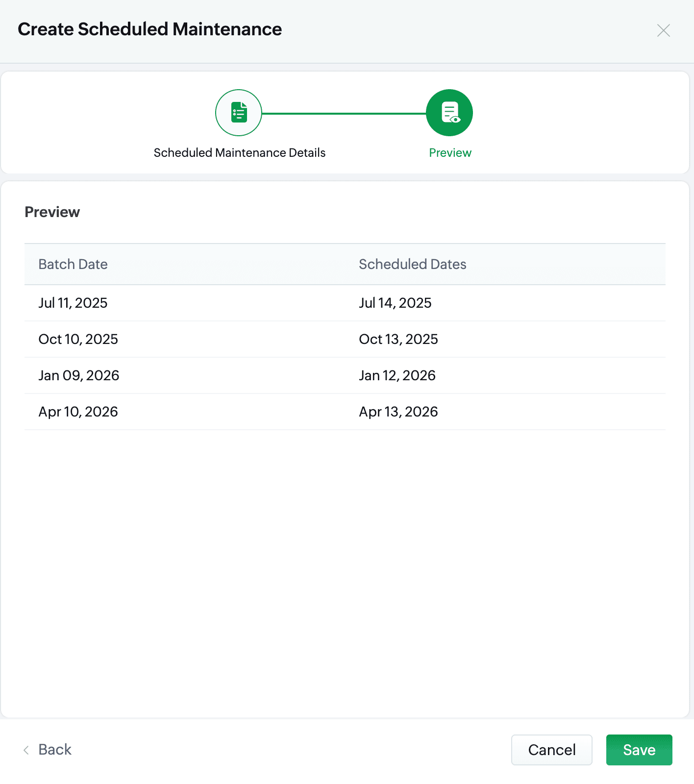Select the Jul 11, 2025 batch date
694x784 pixels.
click(73, 303)
